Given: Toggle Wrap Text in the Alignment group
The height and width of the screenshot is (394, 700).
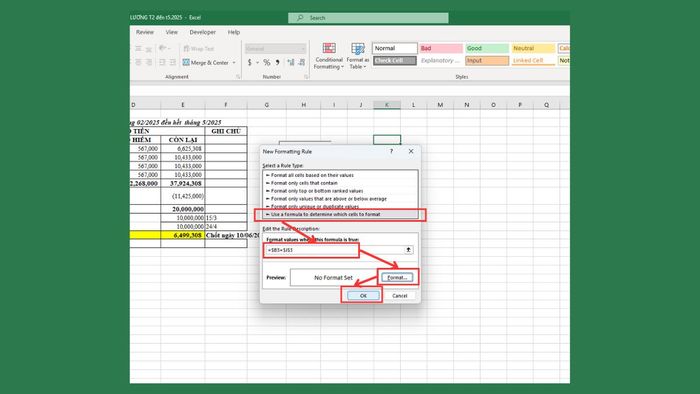Looking at the screenshot, I should 199,48.
